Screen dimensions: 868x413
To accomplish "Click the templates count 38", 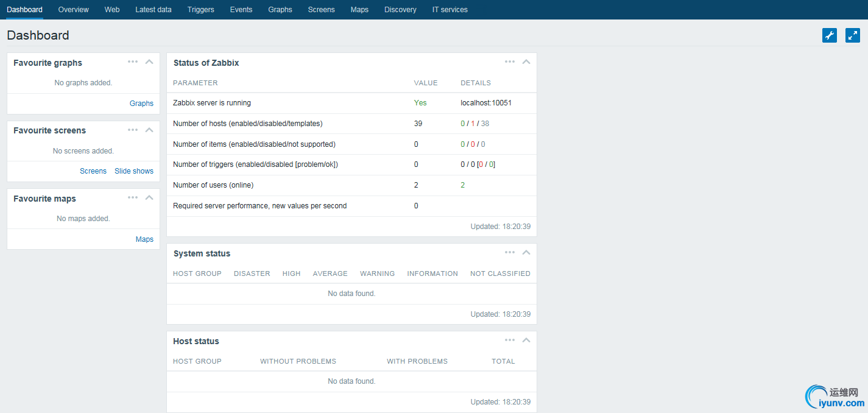I will pyautogui.click(x=485, y=124).
